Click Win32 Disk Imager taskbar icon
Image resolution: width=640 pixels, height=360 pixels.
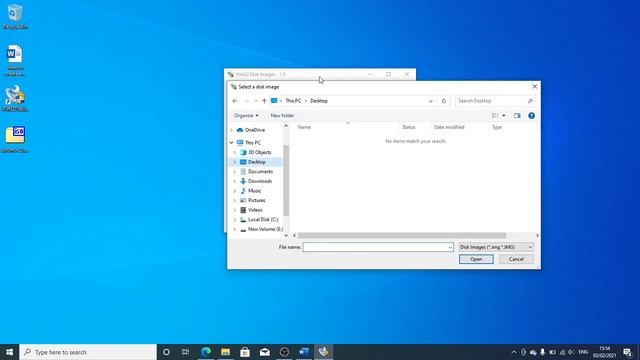[x=323, y=352]
